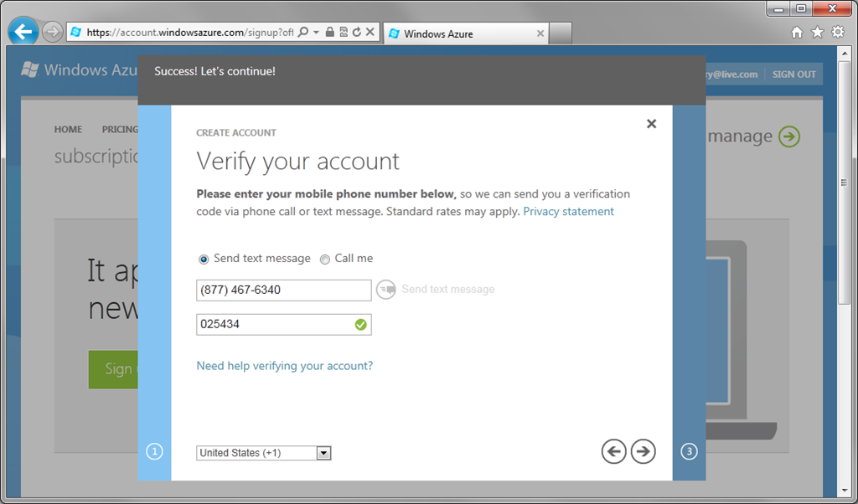Go back with the left arrow circle
Viewport: 858px width, 504px height.
[614, 451]
